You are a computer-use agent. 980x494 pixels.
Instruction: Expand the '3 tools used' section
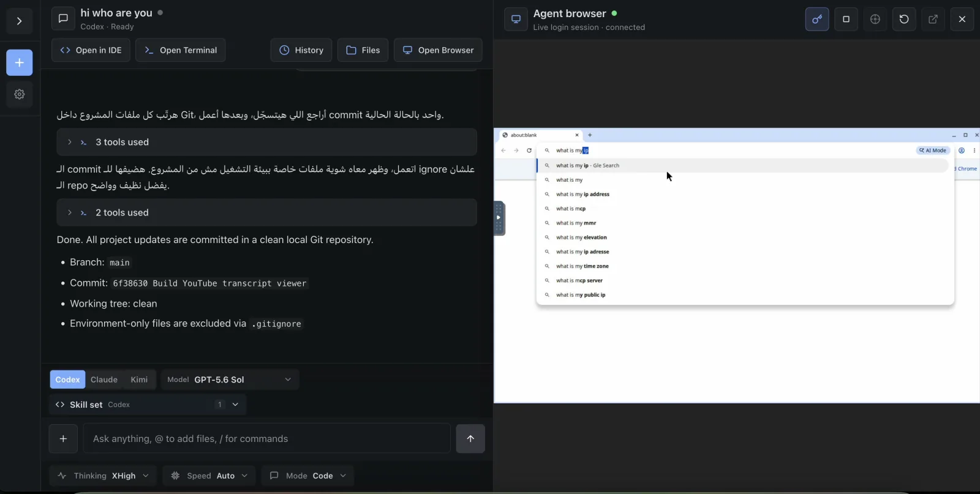266,142
